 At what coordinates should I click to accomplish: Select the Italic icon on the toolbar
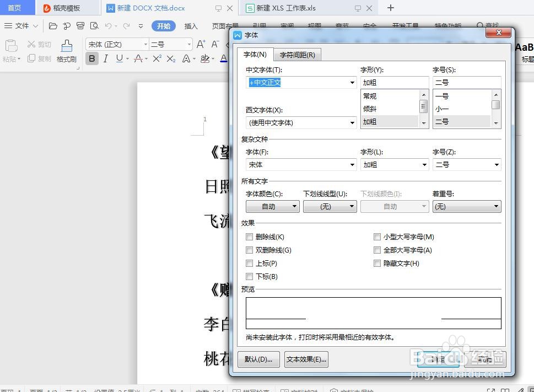pos(105,58)
